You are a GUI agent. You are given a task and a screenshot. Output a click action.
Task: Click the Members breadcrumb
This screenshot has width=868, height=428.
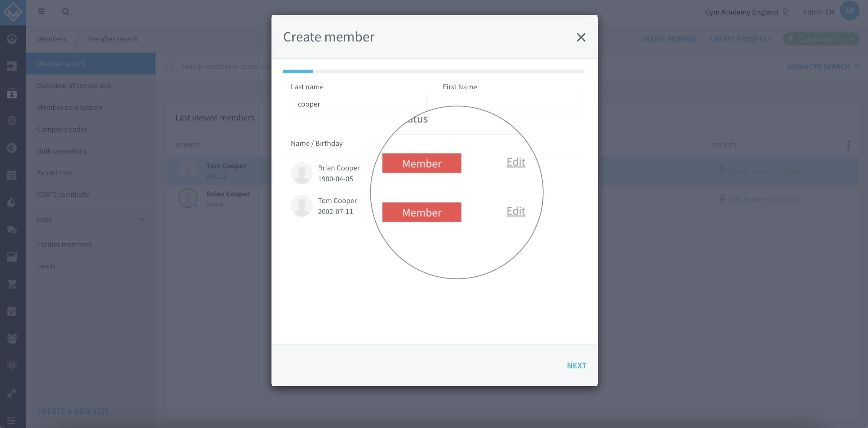[x=51, y=39]
